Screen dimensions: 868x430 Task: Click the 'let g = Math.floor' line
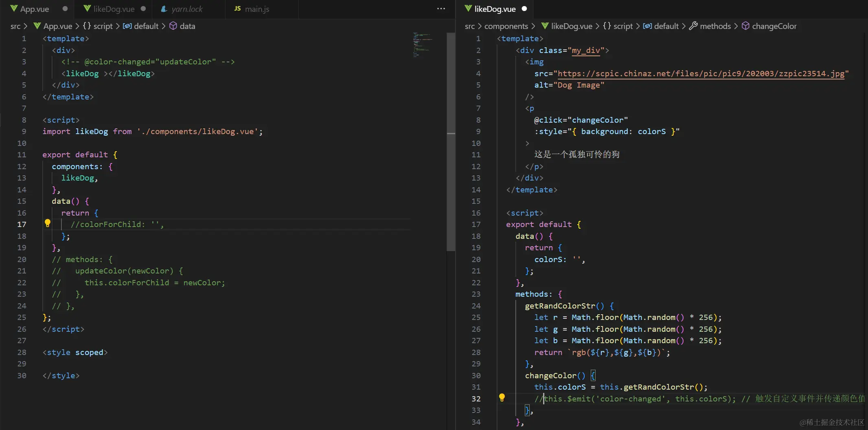tap(628, 329)
